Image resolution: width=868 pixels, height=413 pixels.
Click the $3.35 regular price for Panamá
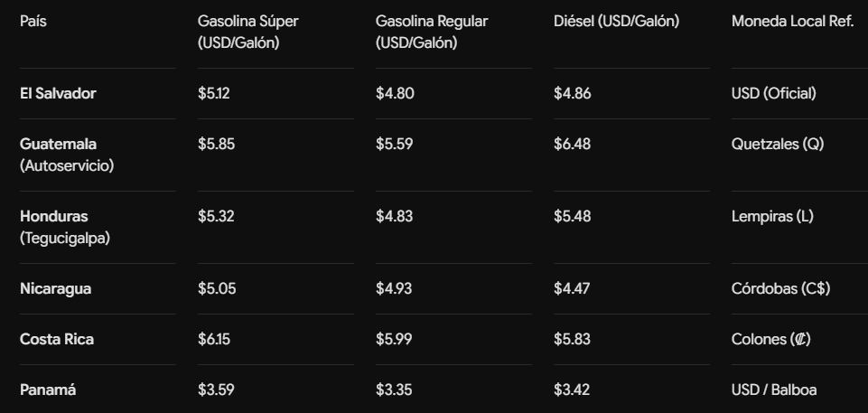[394, 390]
